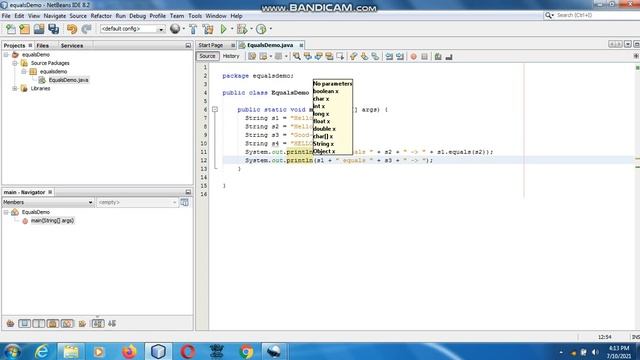This screenshot has height=360, width=640.
Task: Click the Last Edit icon in editor toolbar
Action: coord(252,56)
